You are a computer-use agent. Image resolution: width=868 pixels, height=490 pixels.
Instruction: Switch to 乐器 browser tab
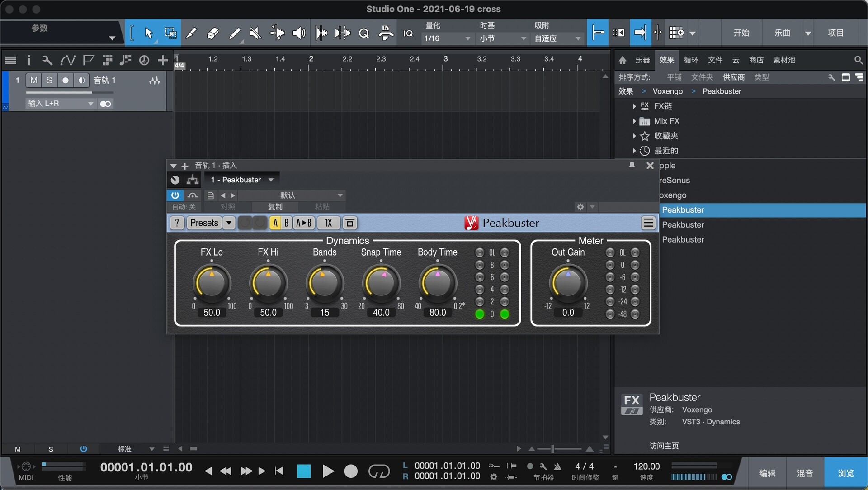click(642, 60)
